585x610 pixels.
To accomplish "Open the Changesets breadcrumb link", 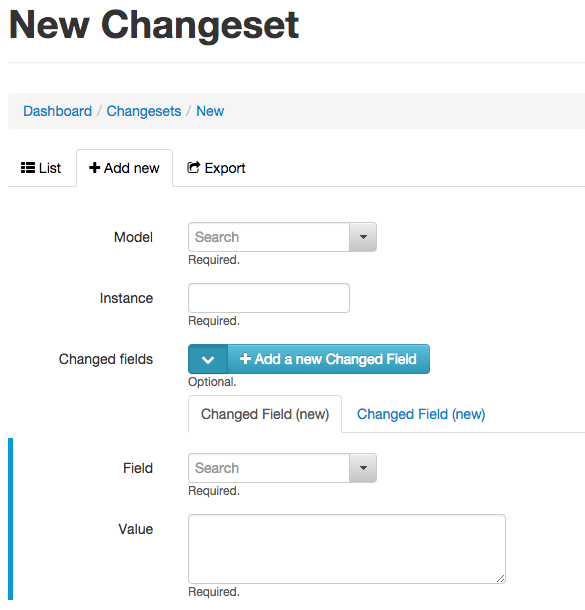I will [144, 111].
